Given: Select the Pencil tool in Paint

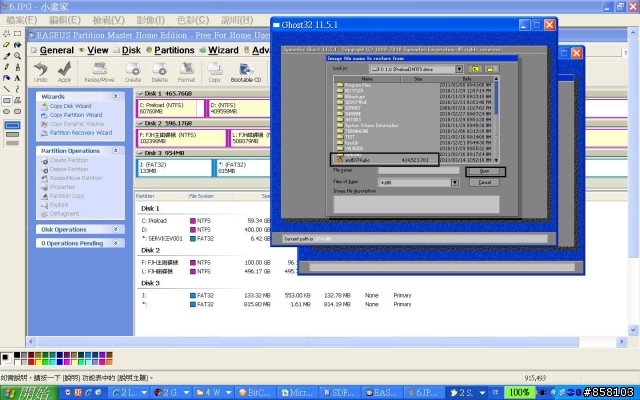Looking at the screenshot, I should pyautogui.click(x=7, y=67).
